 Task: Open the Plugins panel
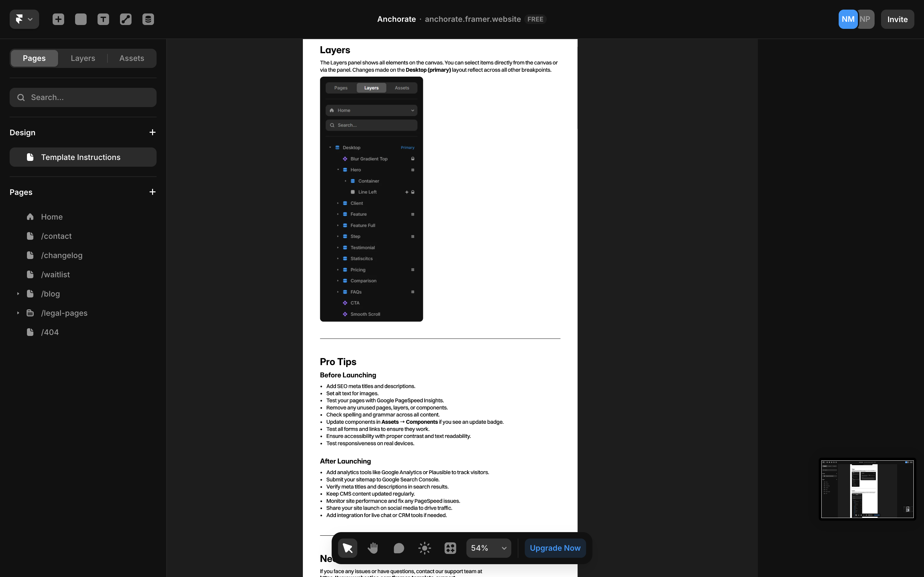pos(450,548)
